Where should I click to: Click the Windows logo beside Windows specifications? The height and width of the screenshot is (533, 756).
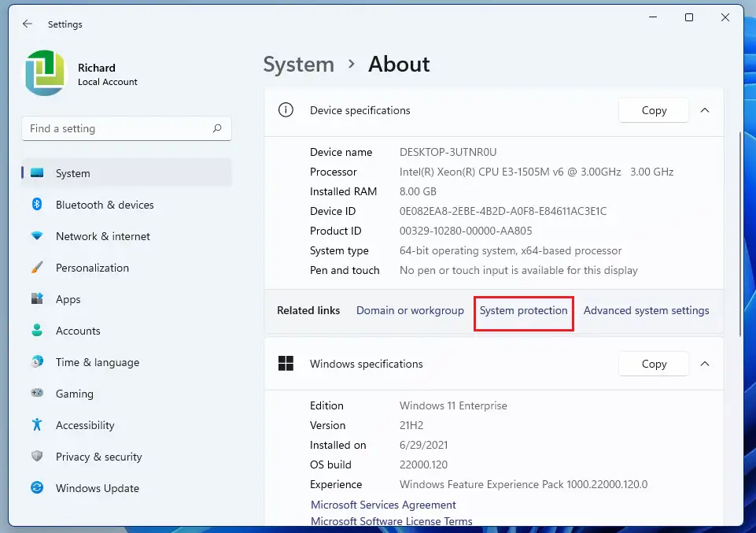pyautogui.click(x=286, y=363)
